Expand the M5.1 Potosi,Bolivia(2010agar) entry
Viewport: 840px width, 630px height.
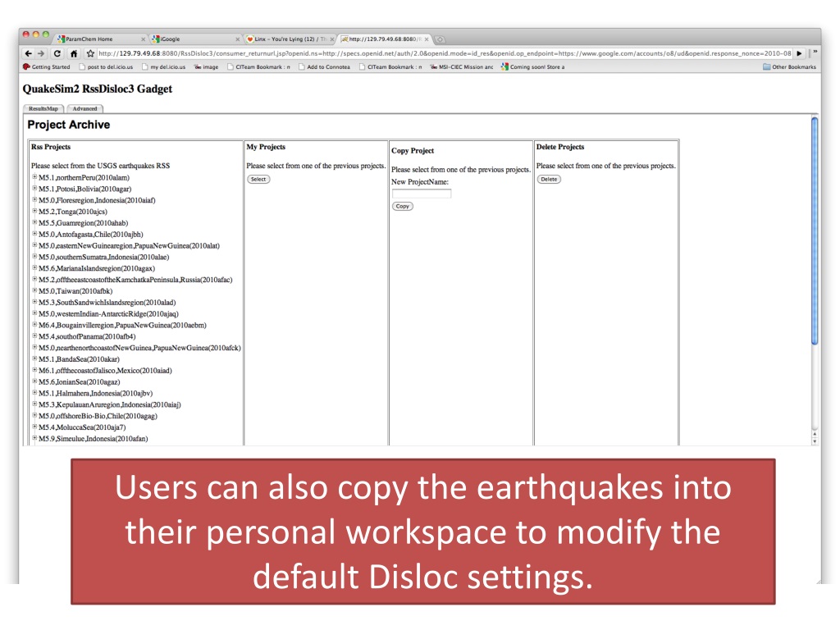click(34, 188)
